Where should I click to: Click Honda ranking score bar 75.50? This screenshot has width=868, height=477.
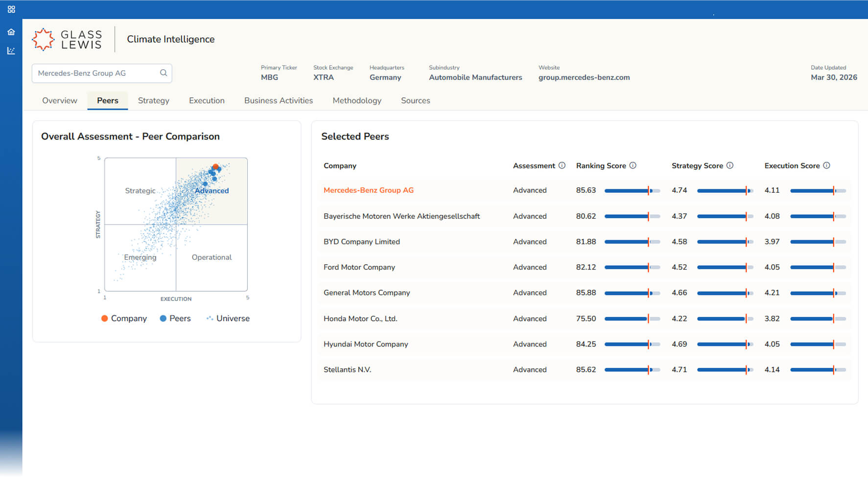click(632, 319)
